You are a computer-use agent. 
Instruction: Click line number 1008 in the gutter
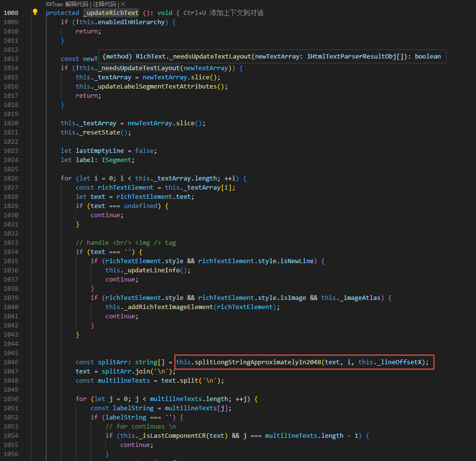[x=11, y=13]
